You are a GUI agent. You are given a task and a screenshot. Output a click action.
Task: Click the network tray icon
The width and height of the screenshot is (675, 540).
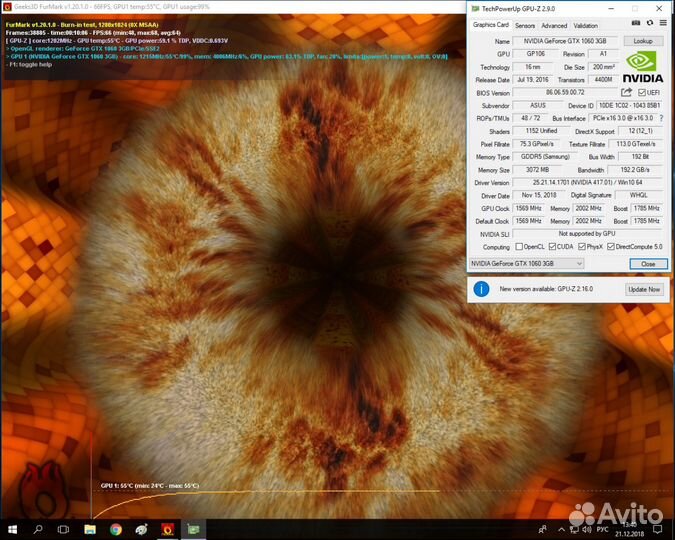(574, 529)
